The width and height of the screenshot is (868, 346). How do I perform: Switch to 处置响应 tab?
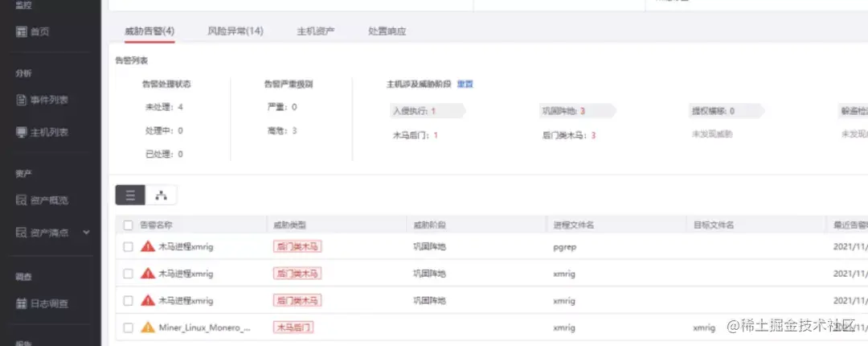coord(387,31)
